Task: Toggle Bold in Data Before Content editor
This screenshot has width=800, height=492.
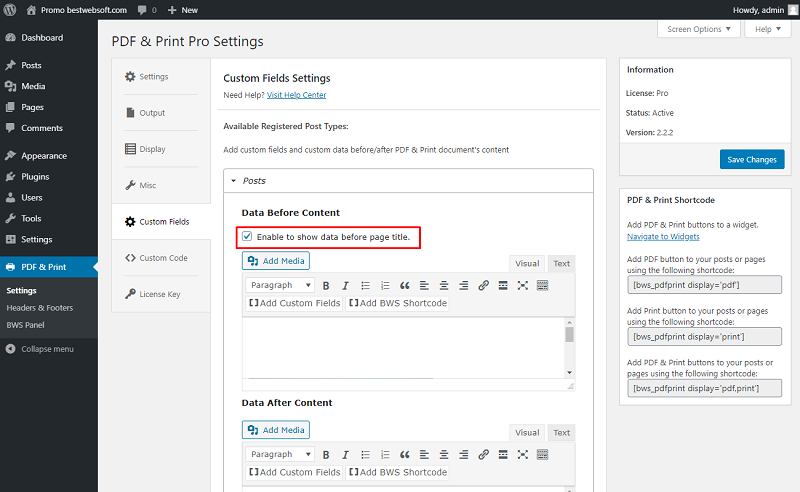Action: [326, 285]
